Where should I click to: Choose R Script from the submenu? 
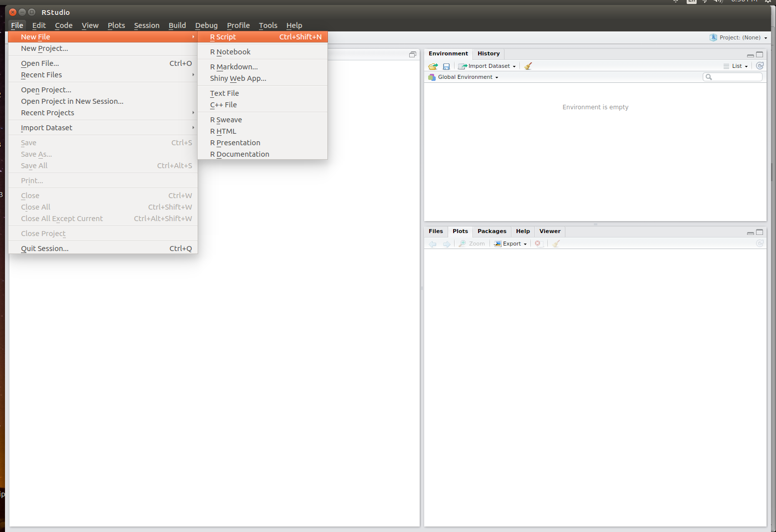pyautogui.click(x=262, y=37)
